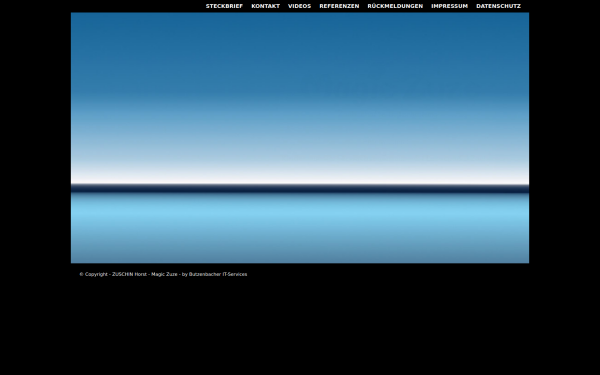600x375 pixels.
Task: Click the word 'by' in the footer
Action: point(184,274)
